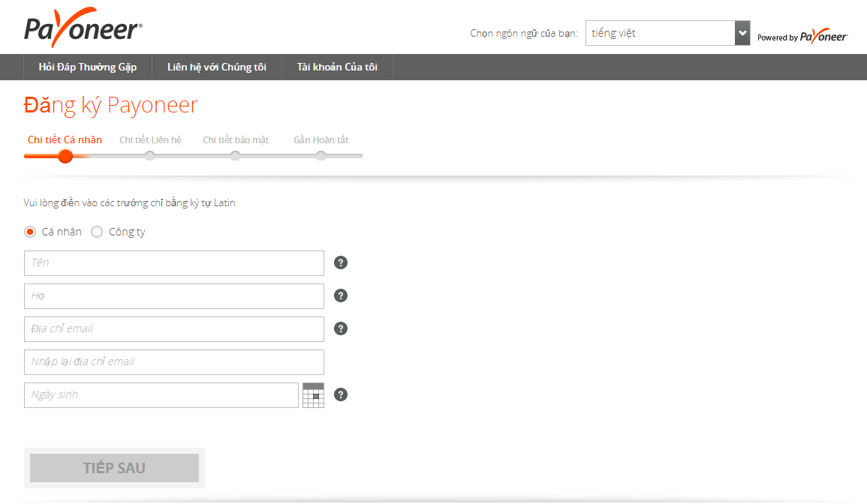Go to Chi tiết bảo mật step

pyautogui.click(x=236, y=139)
